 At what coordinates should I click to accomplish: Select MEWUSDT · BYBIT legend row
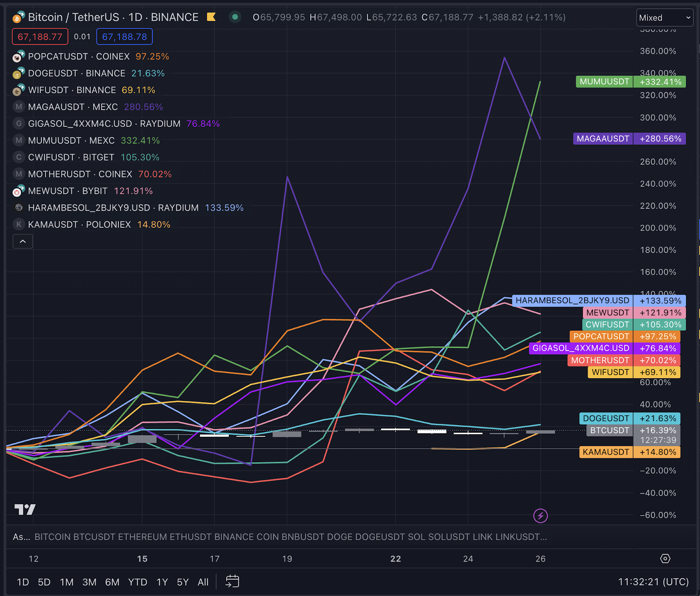click(x=83, y=191)
